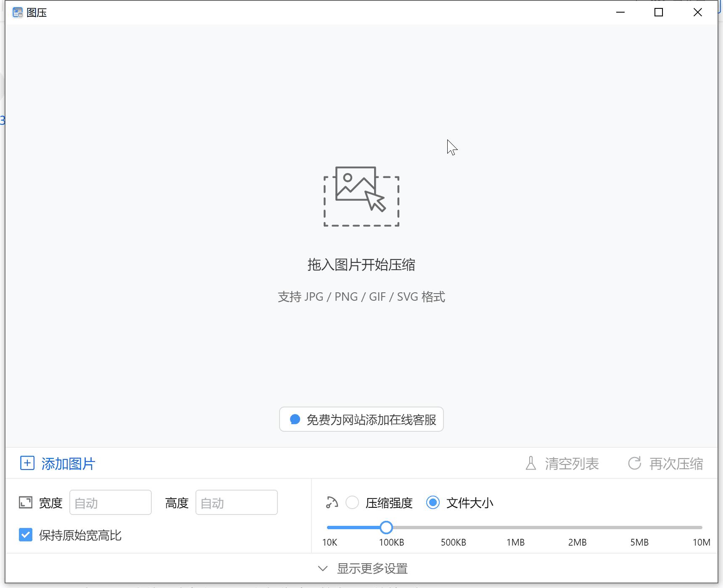Click the plus icon beside 添加图片
Screen dimensions: 723x588
click(x=27, y=463)
